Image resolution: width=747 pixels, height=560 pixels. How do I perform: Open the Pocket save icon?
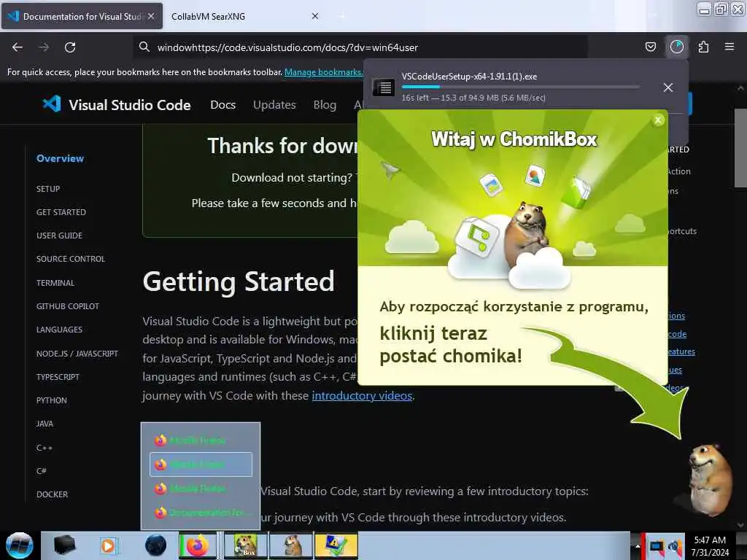point(650,47)
